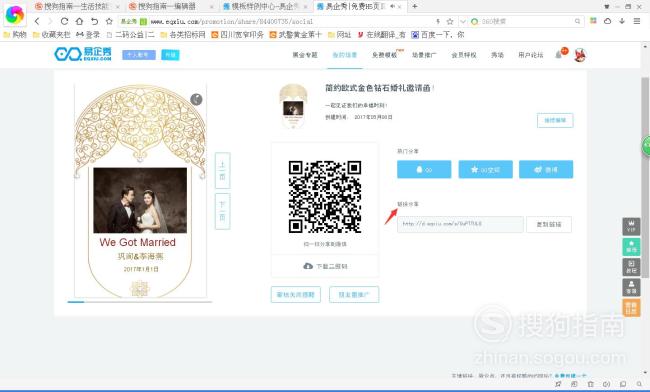Reload the page with the refresh icon
The image size is (650, 392).
point(64,22)
